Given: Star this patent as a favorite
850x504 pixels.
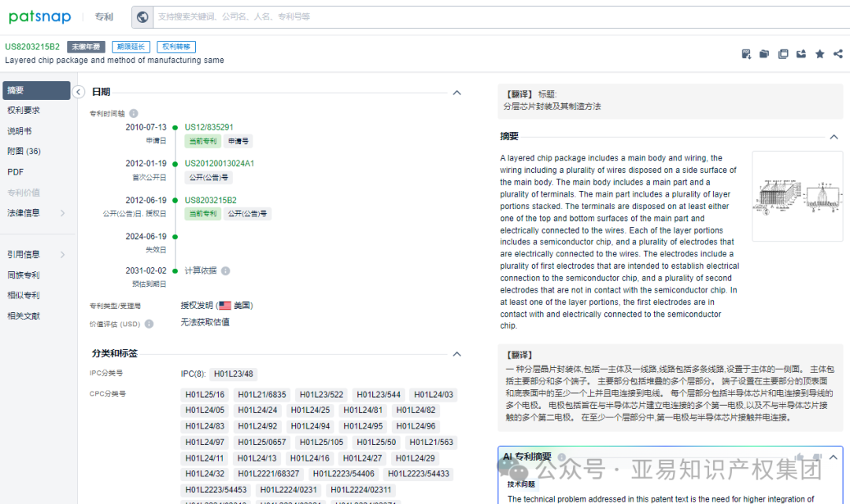Looking at the screenshot, I should point(819,53).
